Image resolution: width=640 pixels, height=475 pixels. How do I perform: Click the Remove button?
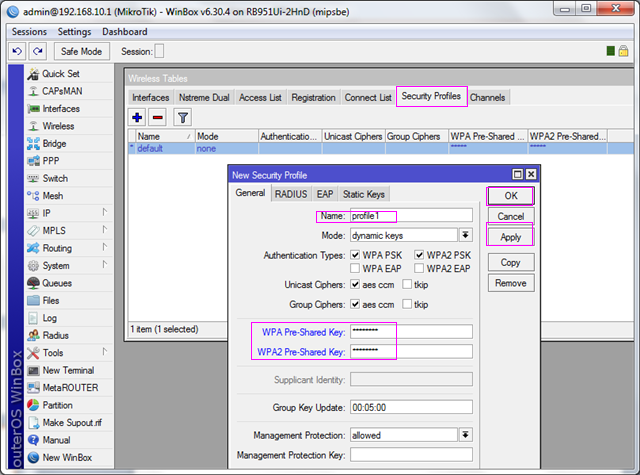[511, 283]
